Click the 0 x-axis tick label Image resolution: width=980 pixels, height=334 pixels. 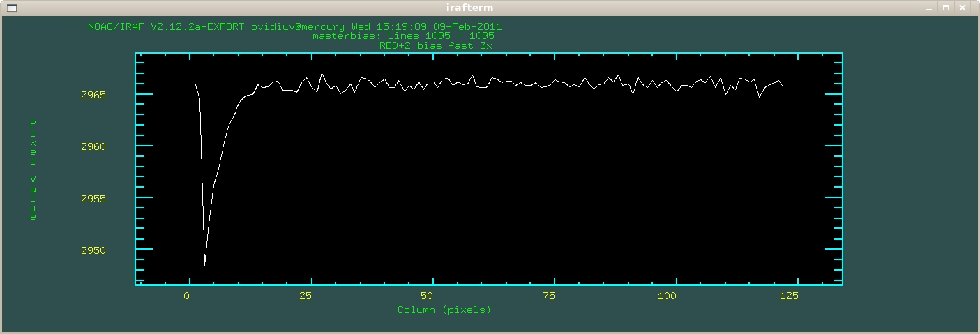tap(186, 296)
